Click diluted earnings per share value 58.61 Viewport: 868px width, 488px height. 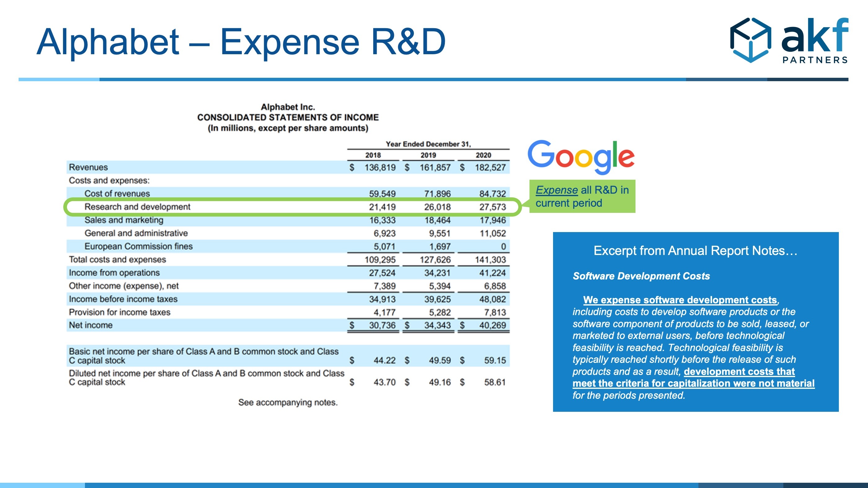coord(495,382)
